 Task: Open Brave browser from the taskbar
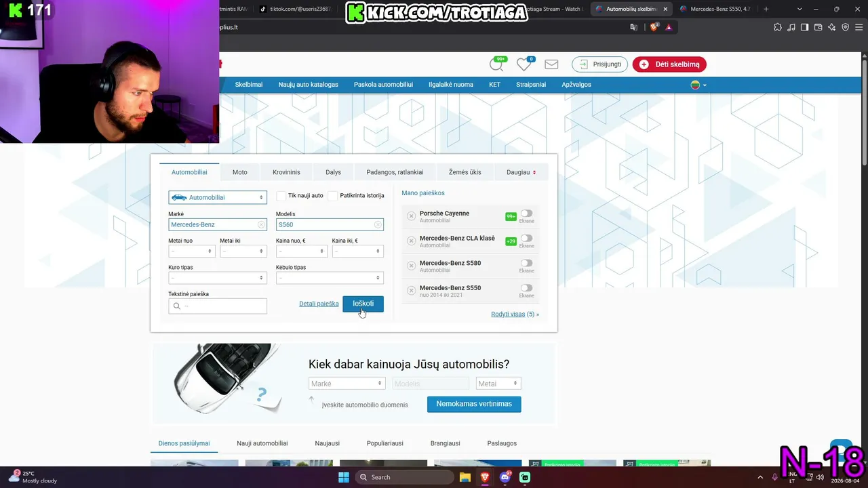pos(485,477)
